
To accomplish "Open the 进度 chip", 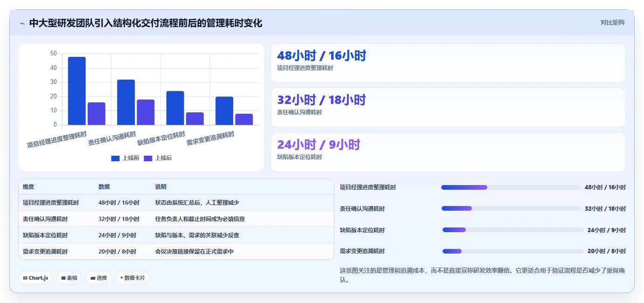I will (98, 278).
